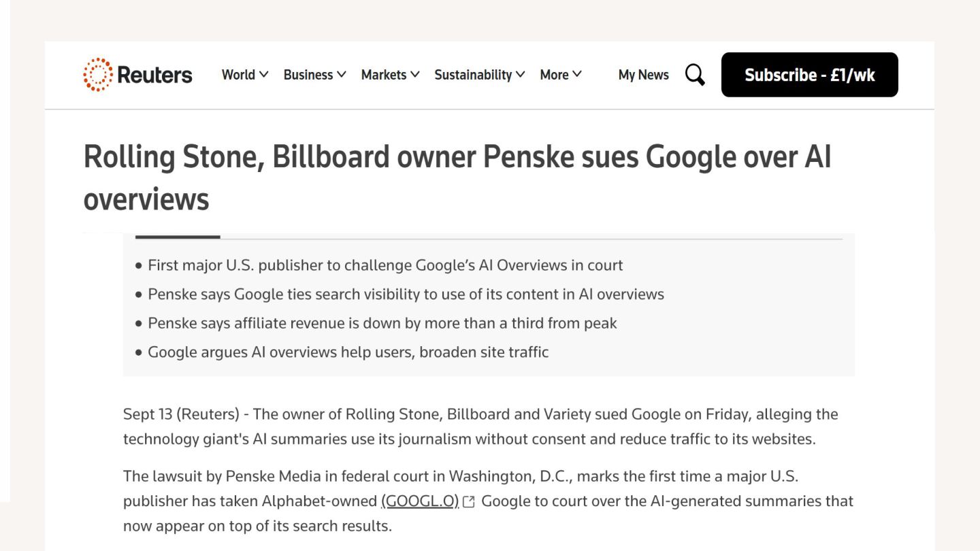
Task: Select the Markets navigation label
Action: [384, 75]
